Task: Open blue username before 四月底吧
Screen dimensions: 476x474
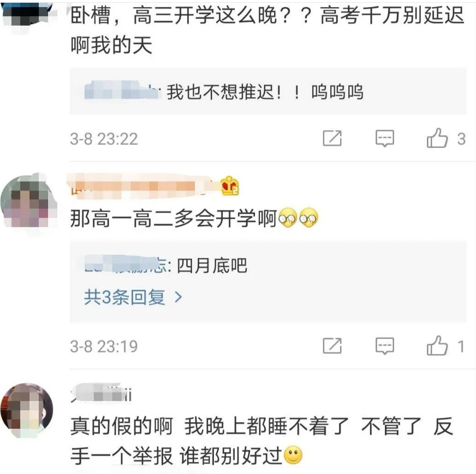Action: click(x=126, y=264)
